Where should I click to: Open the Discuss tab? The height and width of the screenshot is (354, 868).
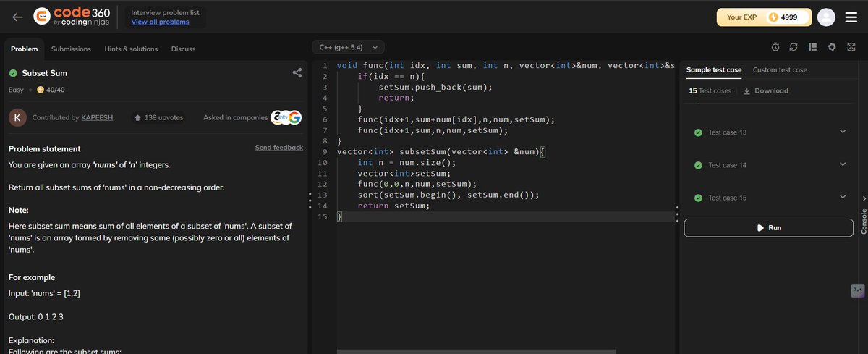point(183,49)
